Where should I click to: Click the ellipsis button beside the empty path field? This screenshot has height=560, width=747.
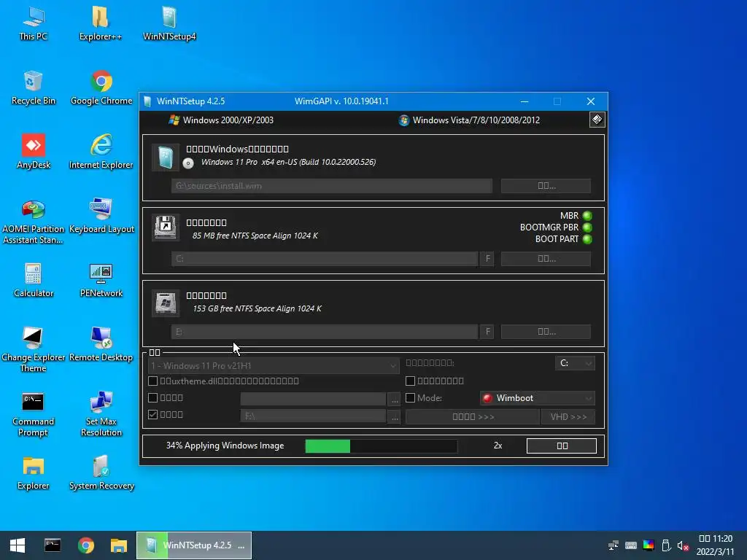pos(395,399)
